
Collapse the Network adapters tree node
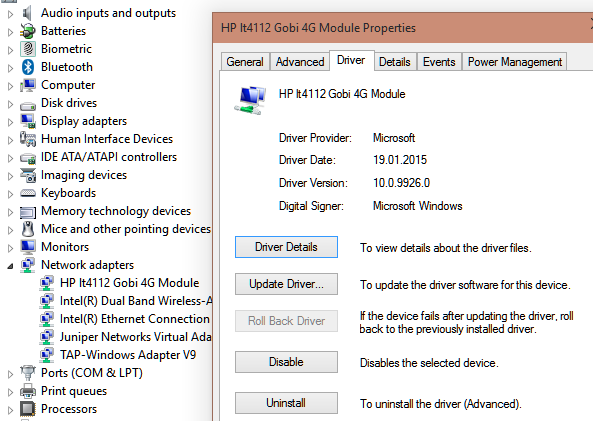10,266
